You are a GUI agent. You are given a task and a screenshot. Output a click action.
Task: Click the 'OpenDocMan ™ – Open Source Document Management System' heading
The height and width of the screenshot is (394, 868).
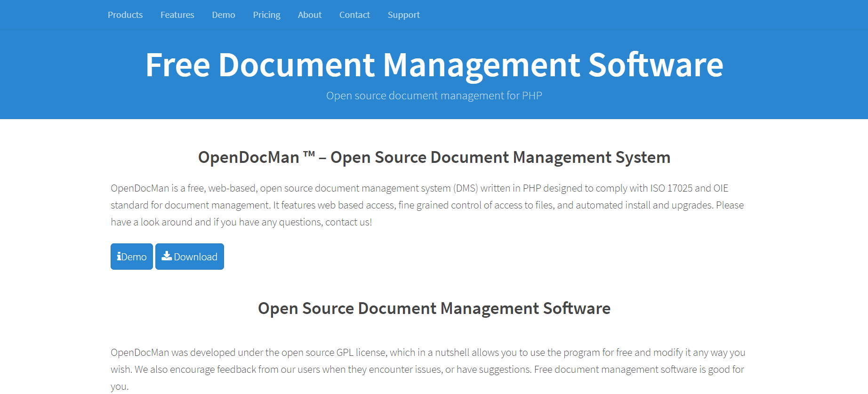click(x=434, y=157)
